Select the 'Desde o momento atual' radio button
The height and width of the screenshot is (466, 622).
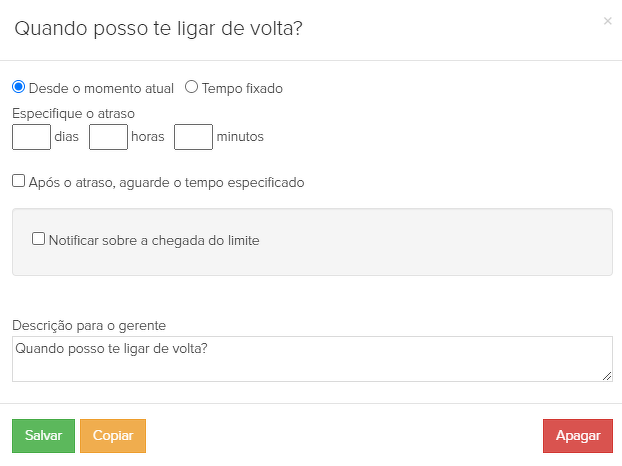[x=18, y=87]
